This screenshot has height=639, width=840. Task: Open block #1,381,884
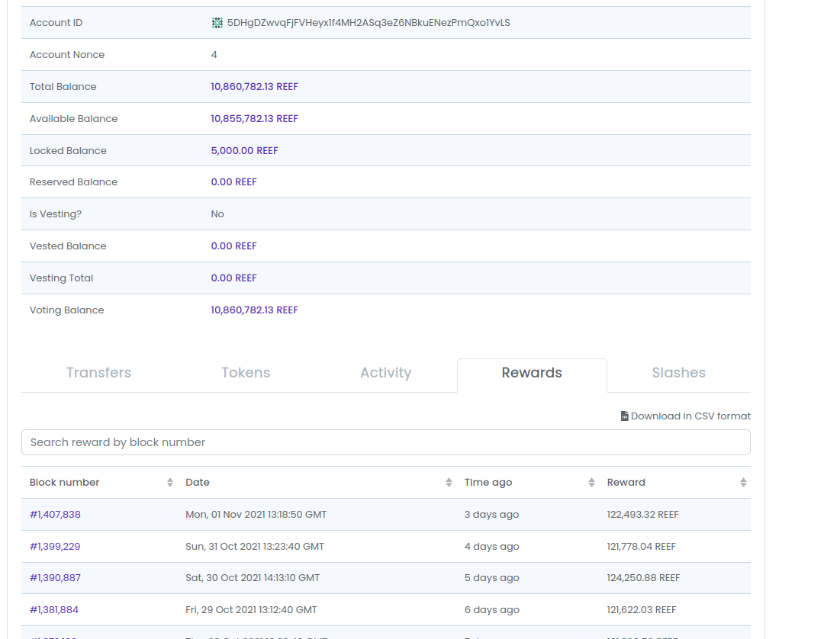(x=54, y=609)
